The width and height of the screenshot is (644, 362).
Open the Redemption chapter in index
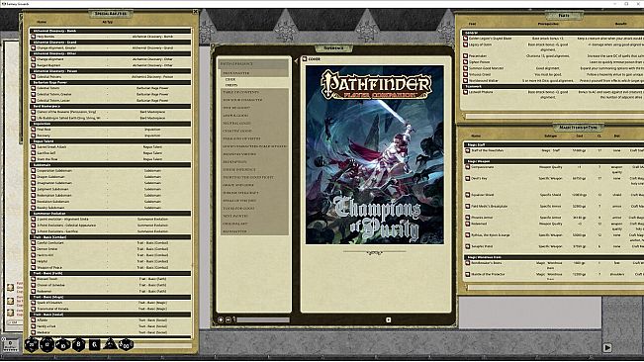(x=253, y=161)
